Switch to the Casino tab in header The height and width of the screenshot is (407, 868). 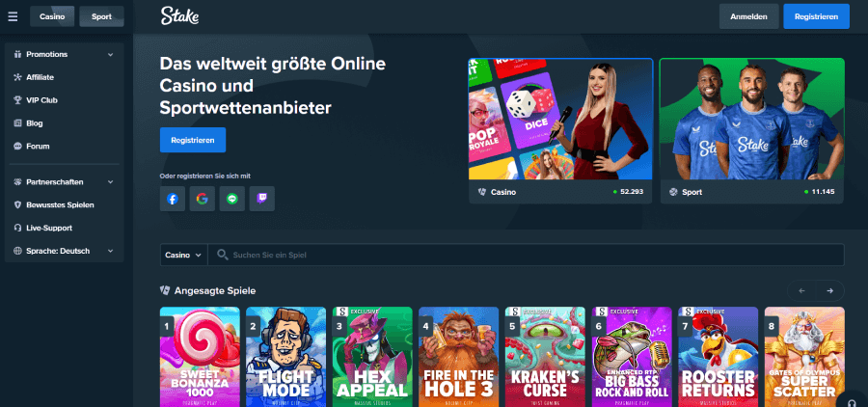(x=52, y=16)
